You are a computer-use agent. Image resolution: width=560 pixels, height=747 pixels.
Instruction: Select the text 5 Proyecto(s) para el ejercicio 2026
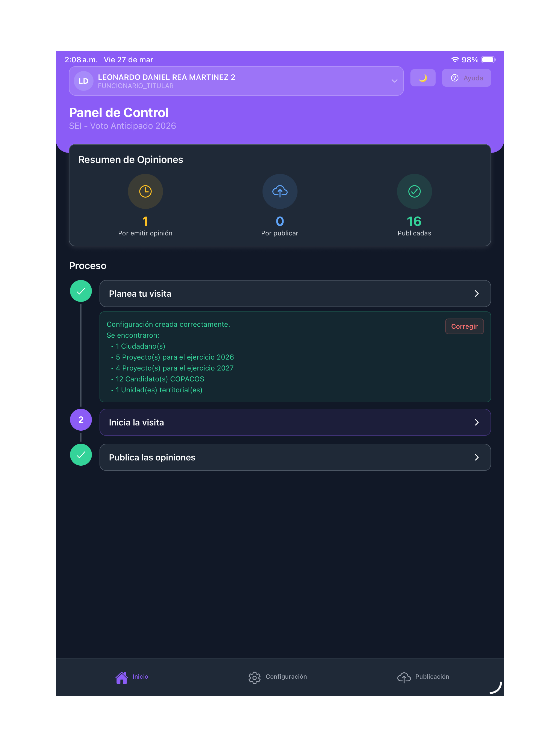coord(175,357)
